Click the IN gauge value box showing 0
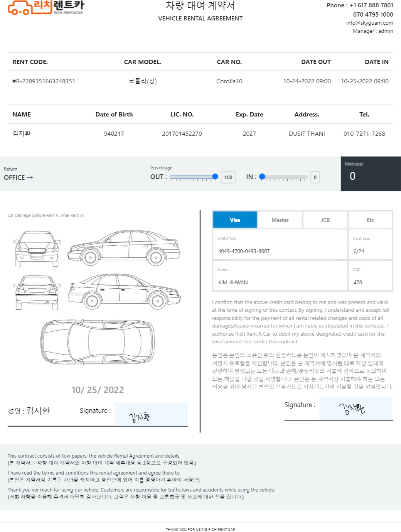 point(315,177)
